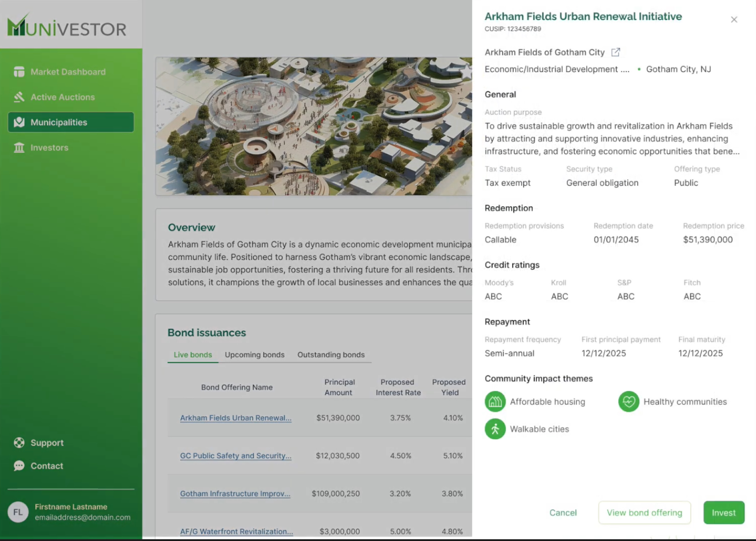This screenshot has height=541, width=756.
Task: Switch to Upcoming bonds tab
Action: click(x=254, y=355)
